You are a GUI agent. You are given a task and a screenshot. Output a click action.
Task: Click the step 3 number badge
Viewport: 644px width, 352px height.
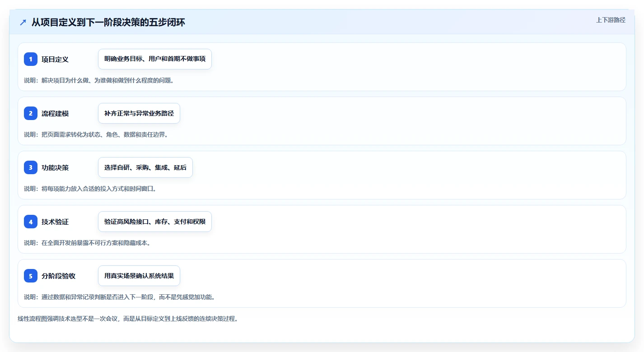(x=31, y=167)
